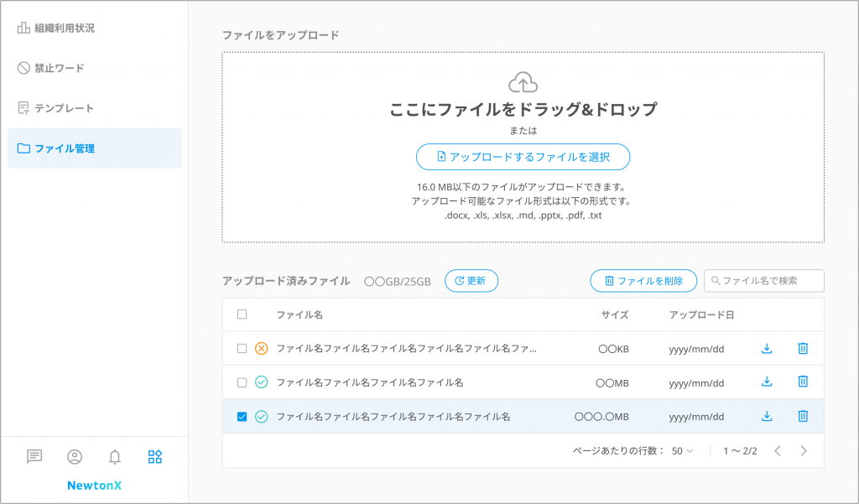The height and width of the screenshot is (504, 859).
Task: Delete the second file using trash icon
Action: pyautogui.click(x=802, y=382)
